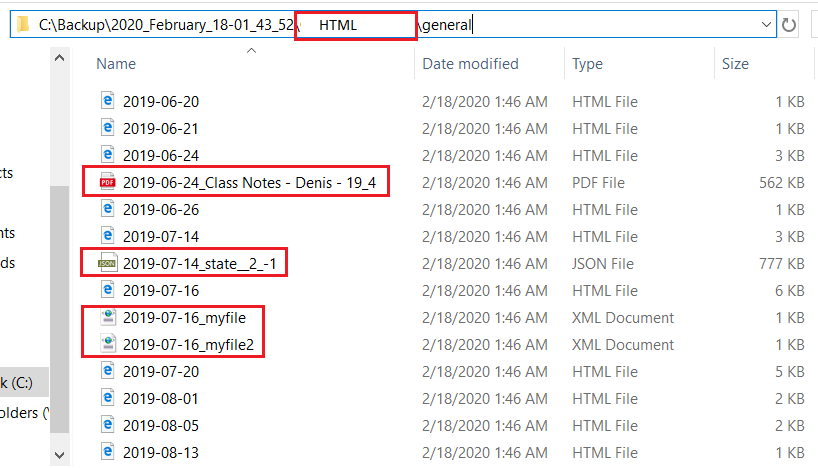This screenshot has height=468, width=818.
Task: Refresh the folder view
Action: pyautogui.click(x=789, y=25)
